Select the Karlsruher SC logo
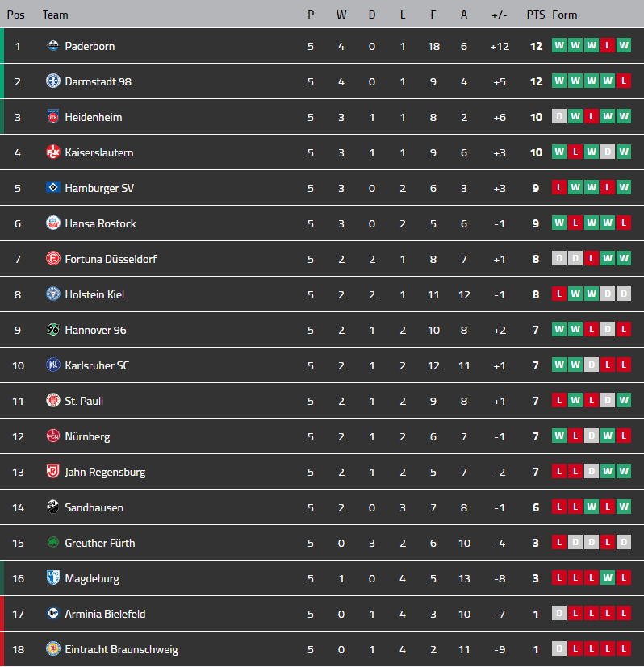Viewport: 644px width, 667px height. [x=52, y=365]
